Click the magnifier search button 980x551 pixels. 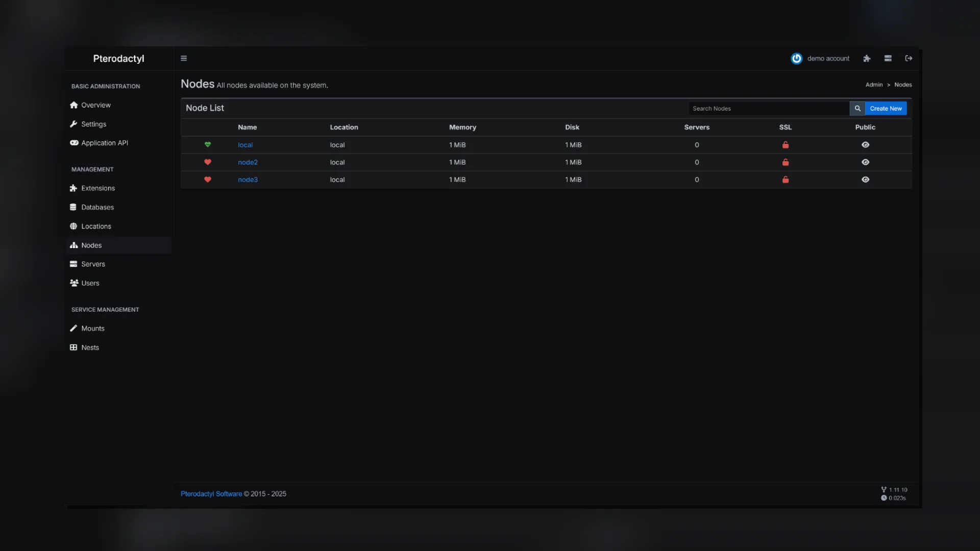tap(857, 108)
